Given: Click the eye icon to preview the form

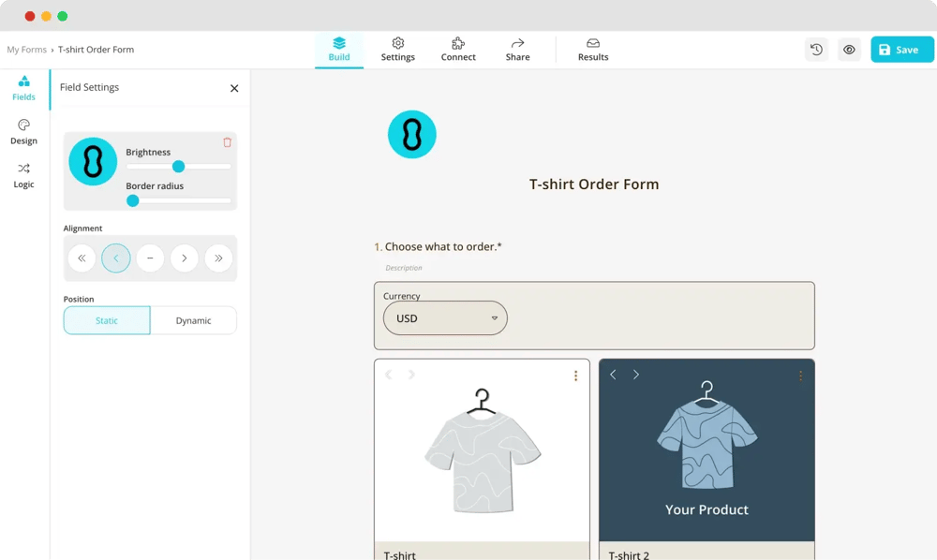Looking at the screenshot, I should [849, 49].
